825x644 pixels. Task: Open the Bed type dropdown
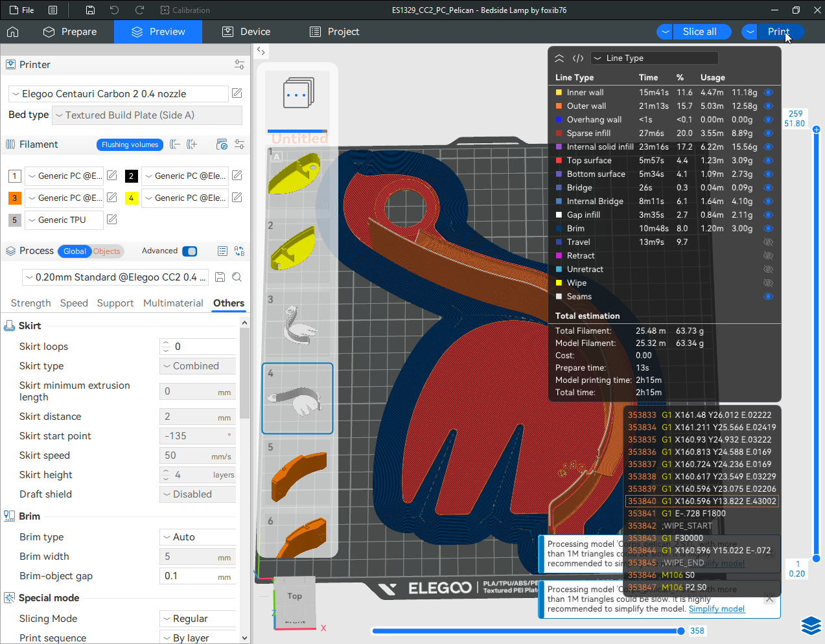coord(148,115)
